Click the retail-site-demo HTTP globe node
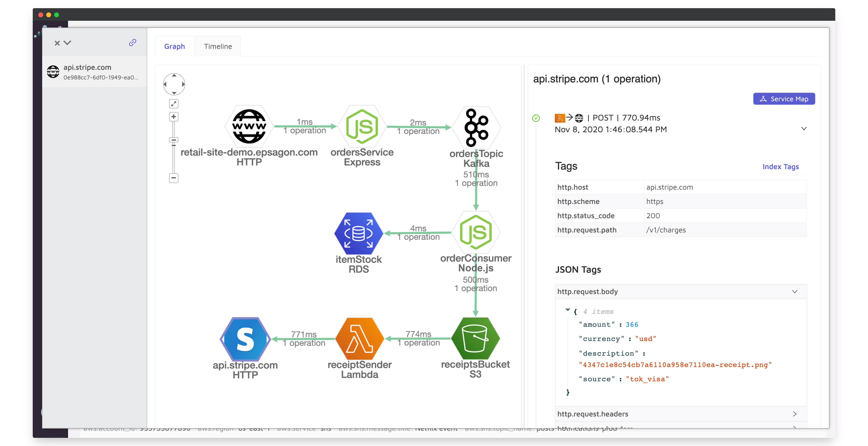 pos(249,127)
